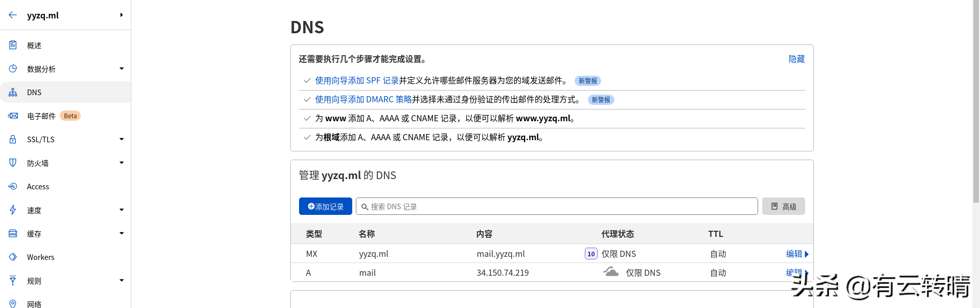This screenshot has width=980, height=308.
Task: Open the 概述 overview clipboard icon
Action: pos(13,45)
